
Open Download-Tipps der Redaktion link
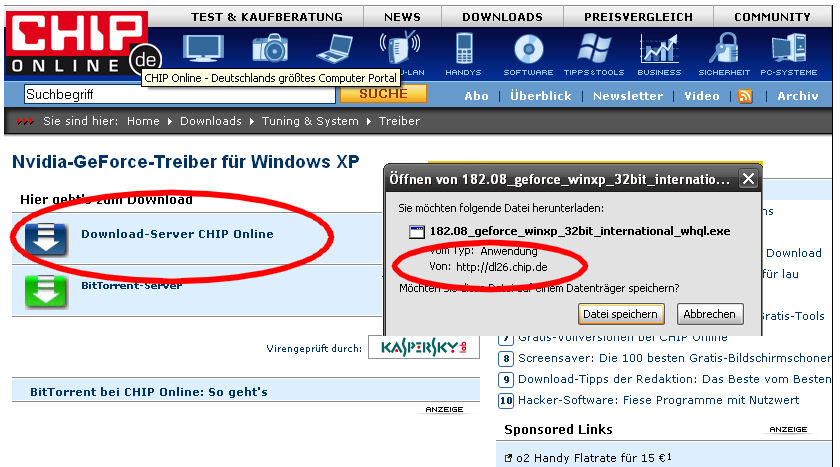(x=674, y=379)
